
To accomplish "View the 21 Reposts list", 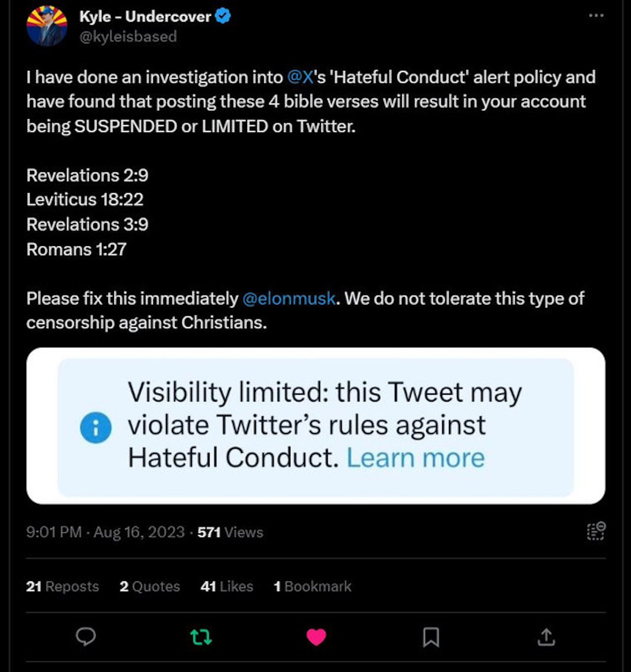I will [62, 587].
